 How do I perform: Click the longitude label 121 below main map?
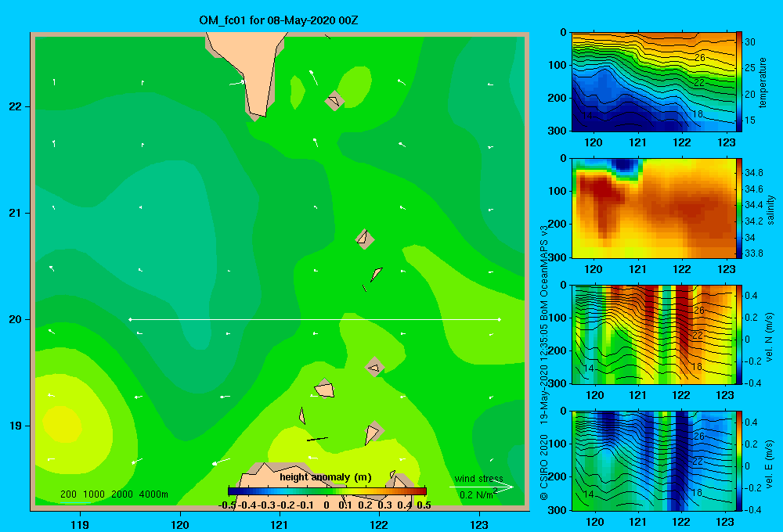(280, 524)
